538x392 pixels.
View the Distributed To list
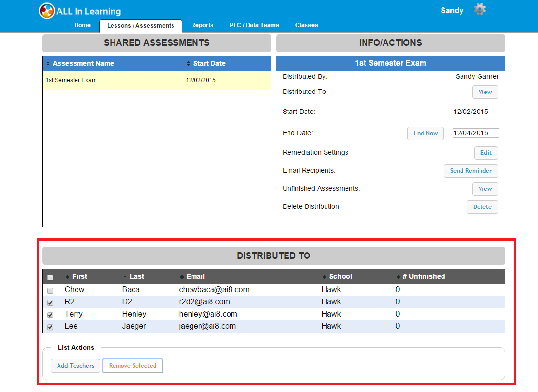pos(485,92)
